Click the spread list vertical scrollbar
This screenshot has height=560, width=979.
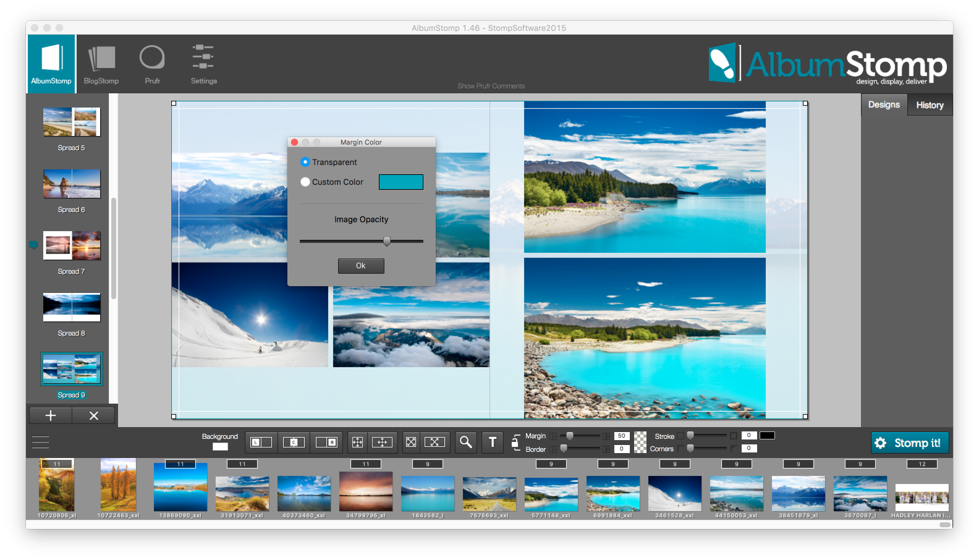pyautogui.click(x=114, y=248)
